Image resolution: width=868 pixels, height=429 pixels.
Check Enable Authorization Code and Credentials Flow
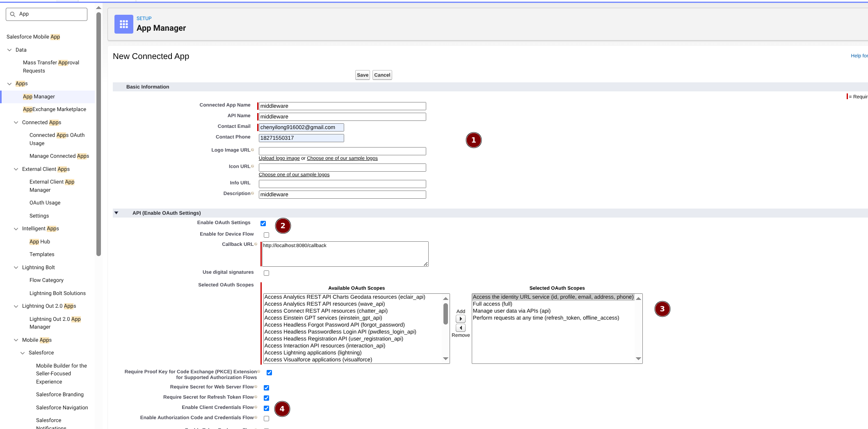coord(266,418)
